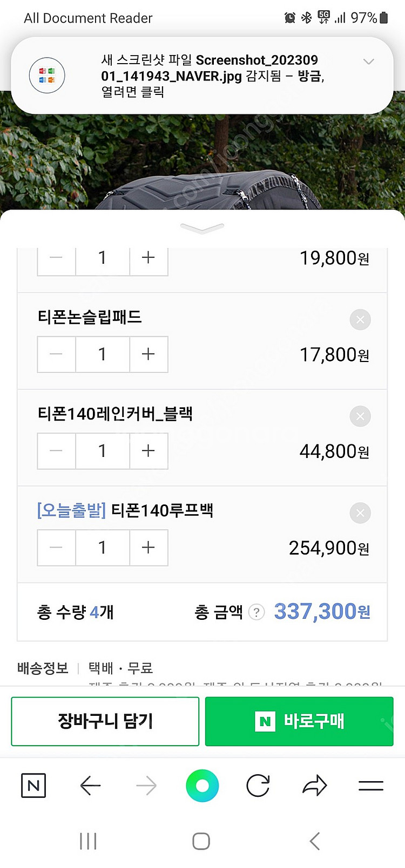
Task: Tap the green Naver search circle
Action: (202, 785)
